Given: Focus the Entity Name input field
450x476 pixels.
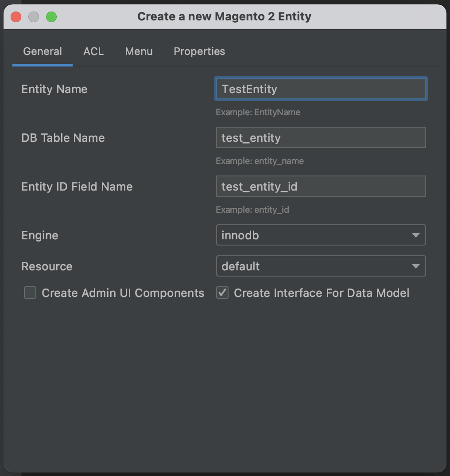Looking at the screenshot, I should coord(321,89).
